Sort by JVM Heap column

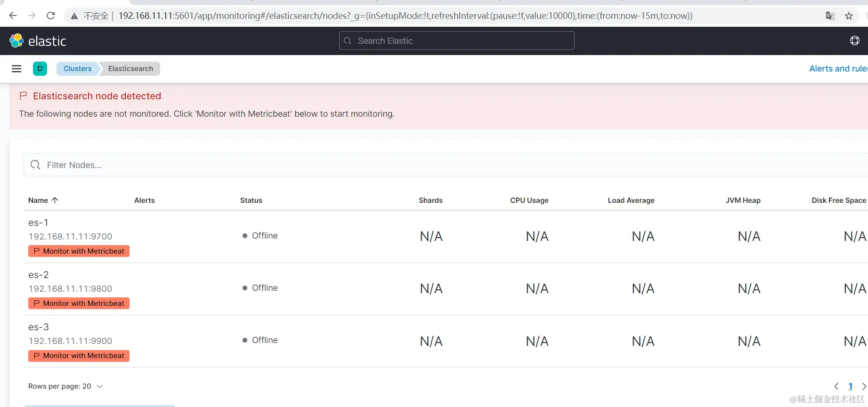743,200
